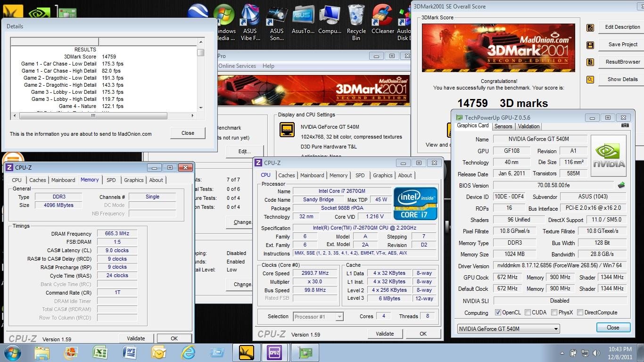Open the SPD tab in the CPU-Z Memory window
644x362 pixels.
111,180
